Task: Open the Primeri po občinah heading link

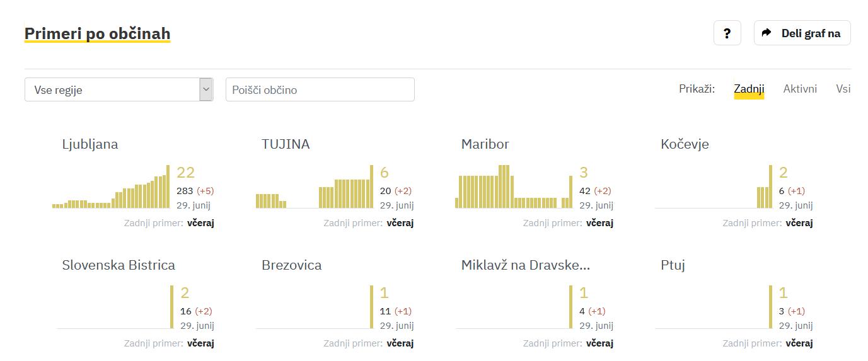Action: 97,33
